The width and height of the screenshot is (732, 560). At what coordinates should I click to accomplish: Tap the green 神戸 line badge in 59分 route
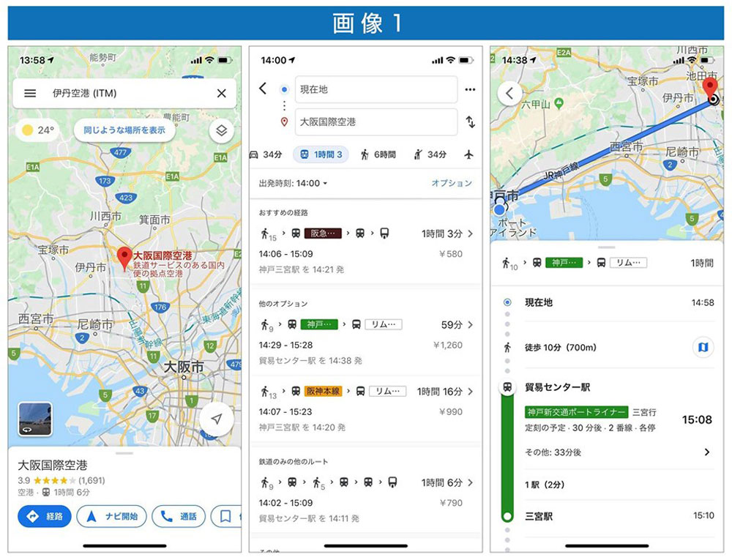coord(319,324)
